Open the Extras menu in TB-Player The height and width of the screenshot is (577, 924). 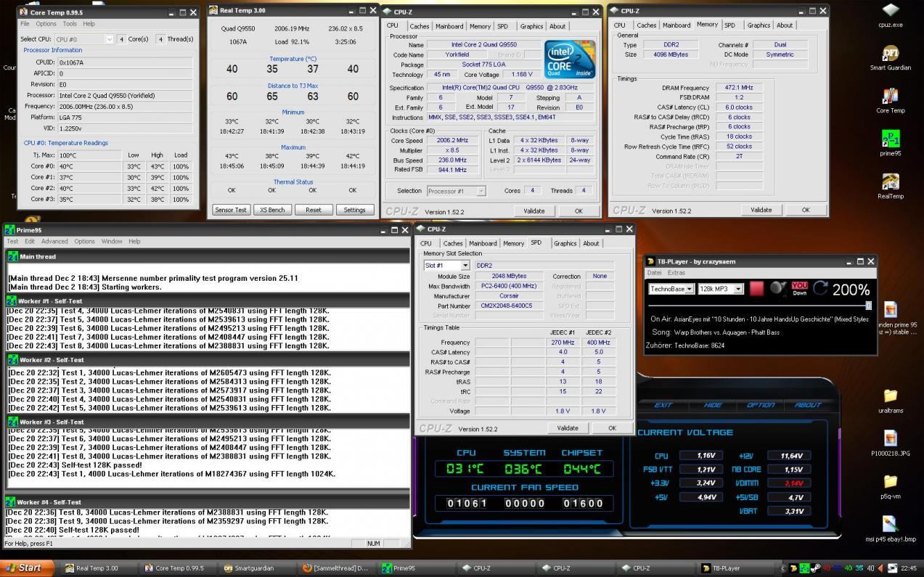(x=676, y=273)
